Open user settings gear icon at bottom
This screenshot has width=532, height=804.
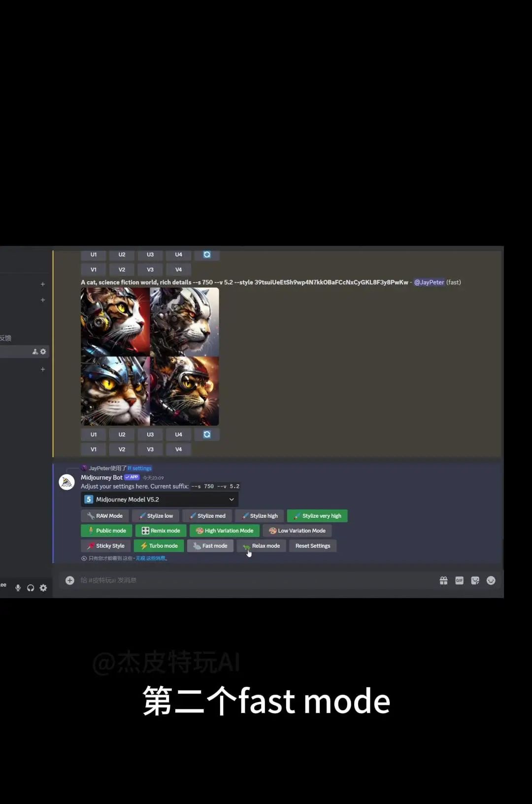pyautogui.click(x=43, y=588)
